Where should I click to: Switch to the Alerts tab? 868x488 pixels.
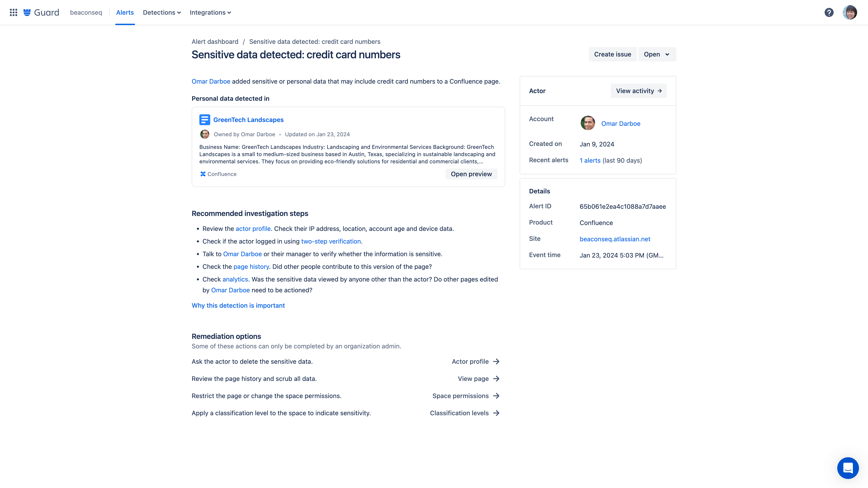pyautogui.click(x=125, y=12)
